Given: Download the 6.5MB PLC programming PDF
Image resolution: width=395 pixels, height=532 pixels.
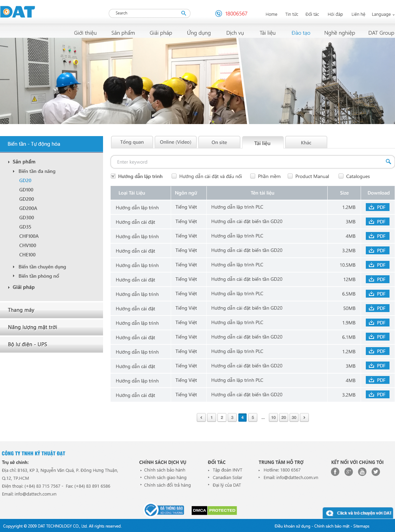Looking at the screenshot, I should (x=377, y=294).
